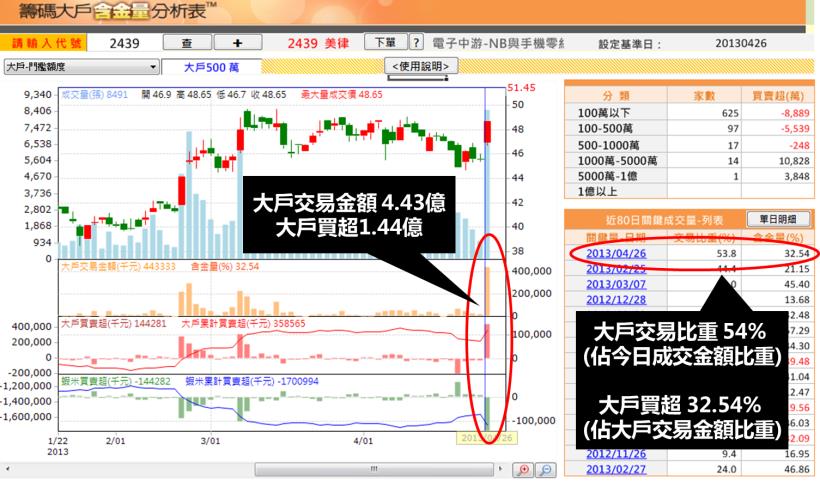Click the 10,828 net buy value
This screenshot has height=481, width=820.
pos(794,161)
